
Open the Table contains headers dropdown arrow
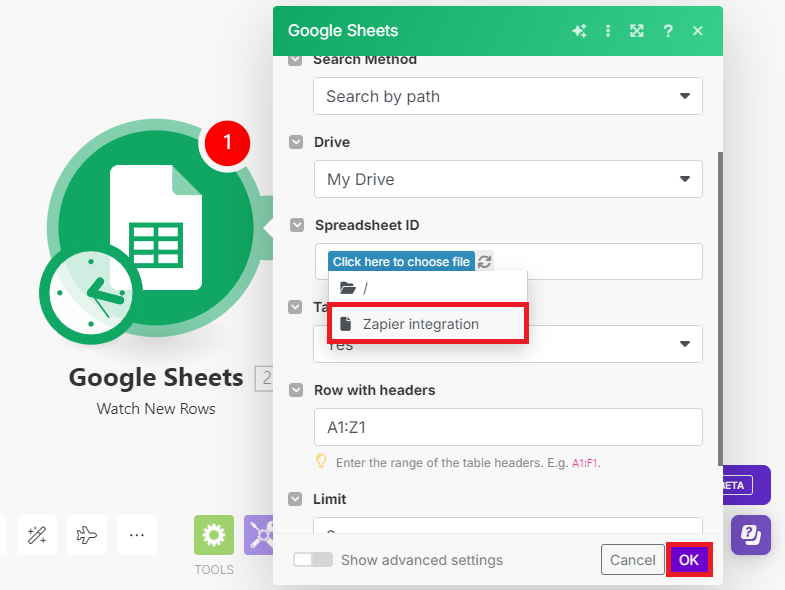pyautogui.click(x=685, y=344)
